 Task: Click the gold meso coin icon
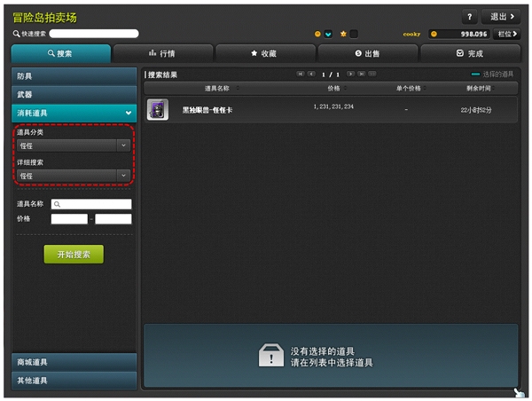[434, 34]
